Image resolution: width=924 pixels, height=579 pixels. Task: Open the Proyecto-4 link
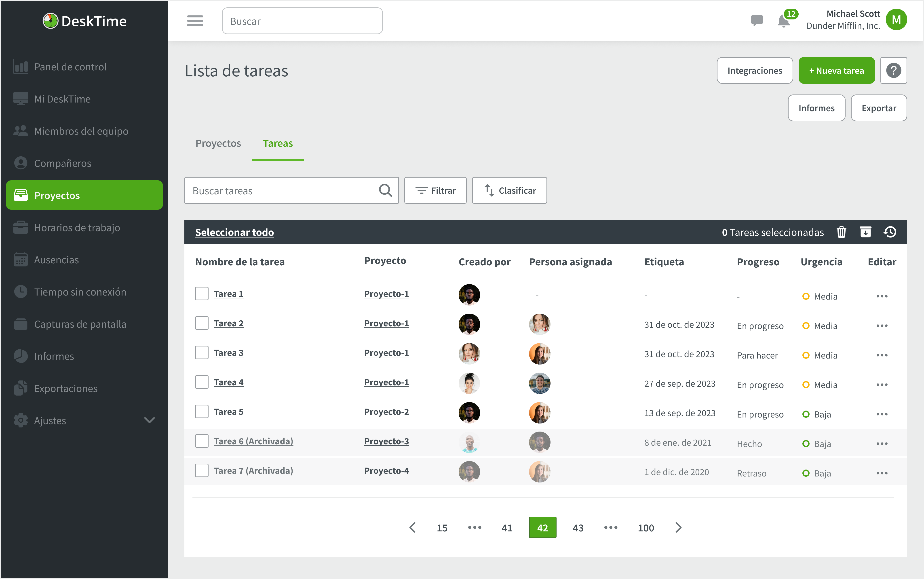tap(386, 471)
